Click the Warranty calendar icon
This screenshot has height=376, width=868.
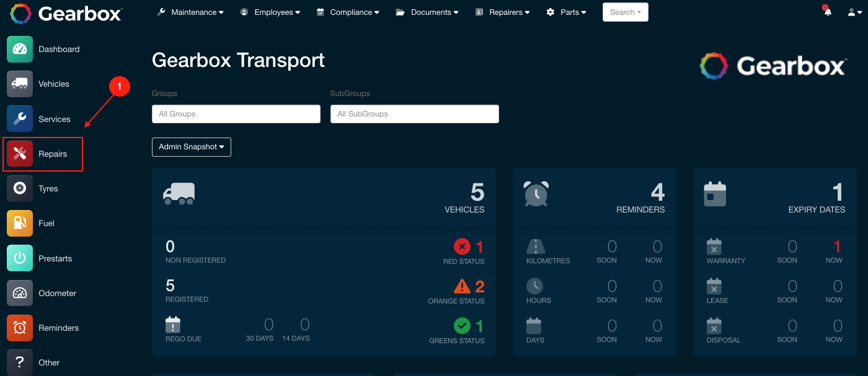(714, 247)
